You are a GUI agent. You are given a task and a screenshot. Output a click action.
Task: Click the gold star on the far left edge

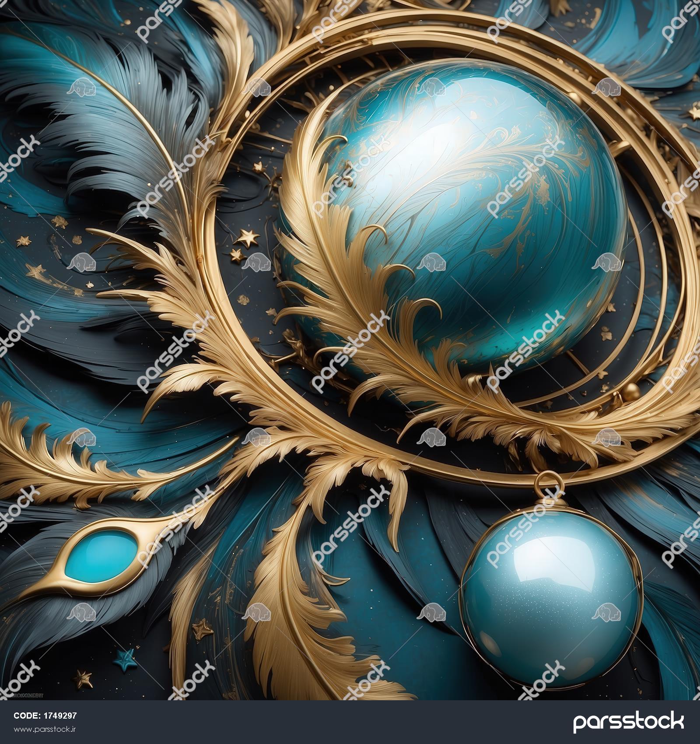(23, 241)
